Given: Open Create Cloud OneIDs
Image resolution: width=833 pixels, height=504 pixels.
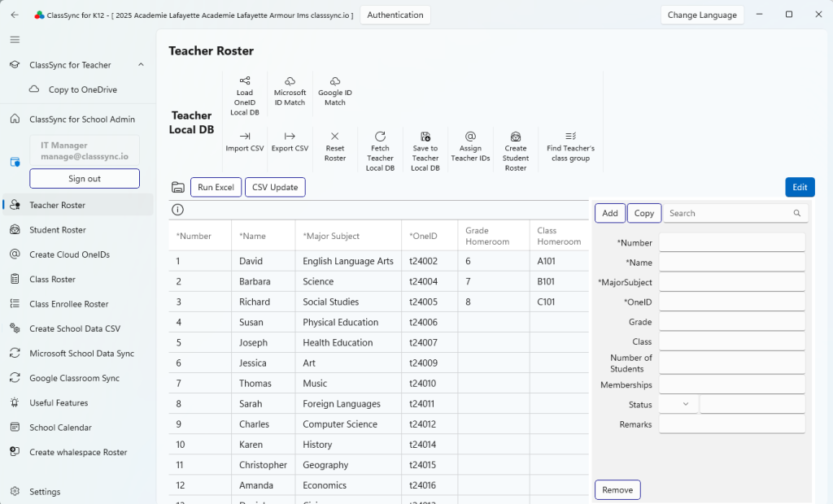Looking at the screenshot, I should (78, 254).
